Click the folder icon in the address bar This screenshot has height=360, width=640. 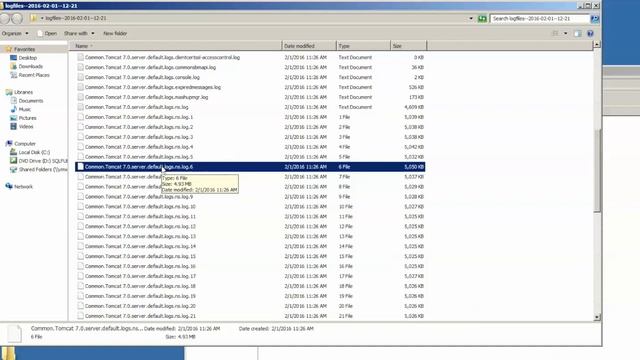click(x=34, y=18)
